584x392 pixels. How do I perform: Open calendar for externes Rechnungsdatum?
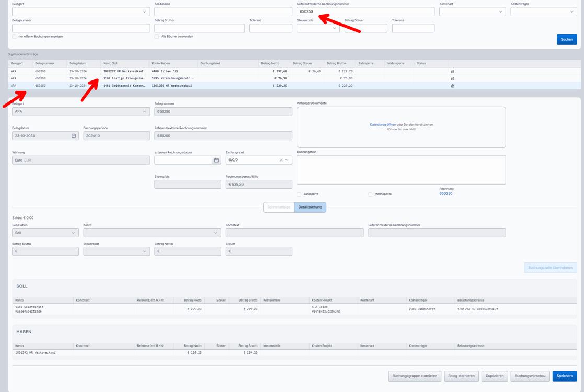(216, 160)
